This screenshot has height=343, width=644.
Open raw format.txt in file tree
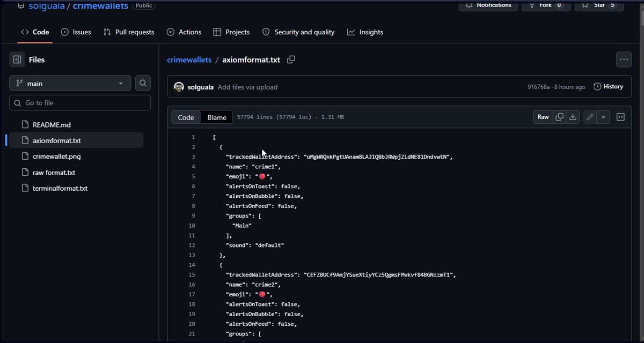click(54, 173)
